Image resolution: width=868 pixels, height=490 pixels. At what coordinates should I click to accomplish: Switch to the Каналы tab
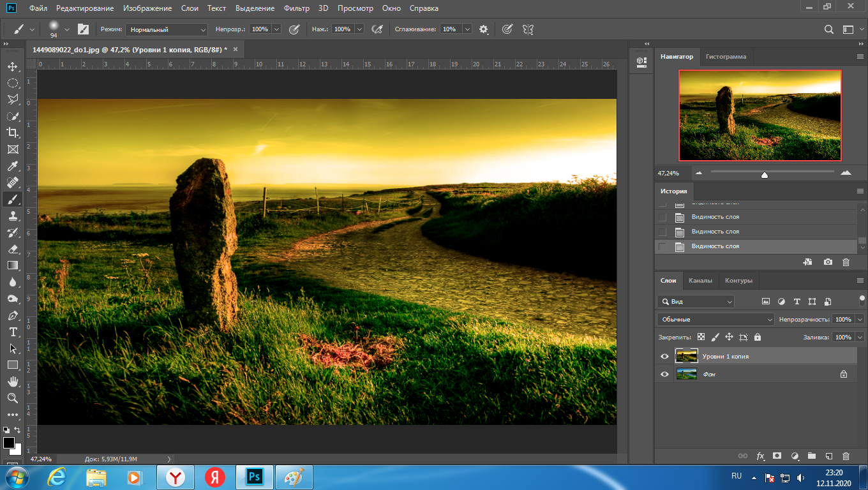coord(700,280)
